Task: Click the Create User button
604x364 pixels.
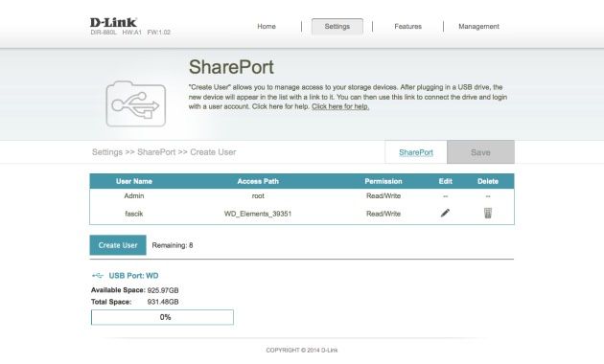Action: (118, 245)
